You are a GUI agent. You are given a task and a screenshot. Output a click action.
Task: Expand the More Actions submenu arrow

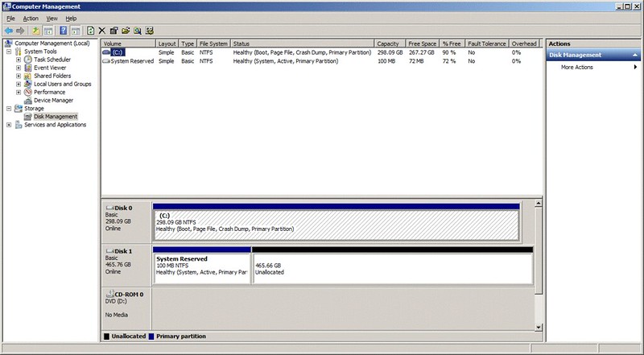tap(635, 67)
